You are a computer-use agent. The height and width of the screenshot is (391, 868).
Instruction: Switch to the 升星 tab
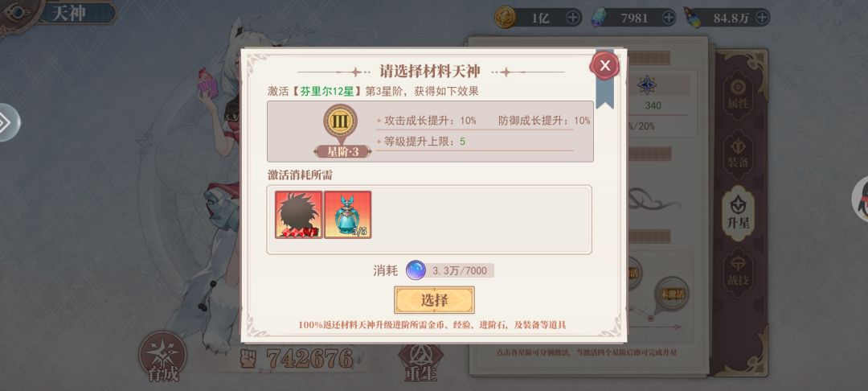[739, 213]
